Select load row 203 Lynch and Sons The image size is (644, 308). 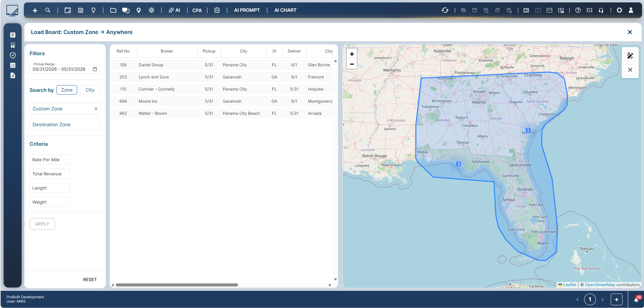[222, 77]
